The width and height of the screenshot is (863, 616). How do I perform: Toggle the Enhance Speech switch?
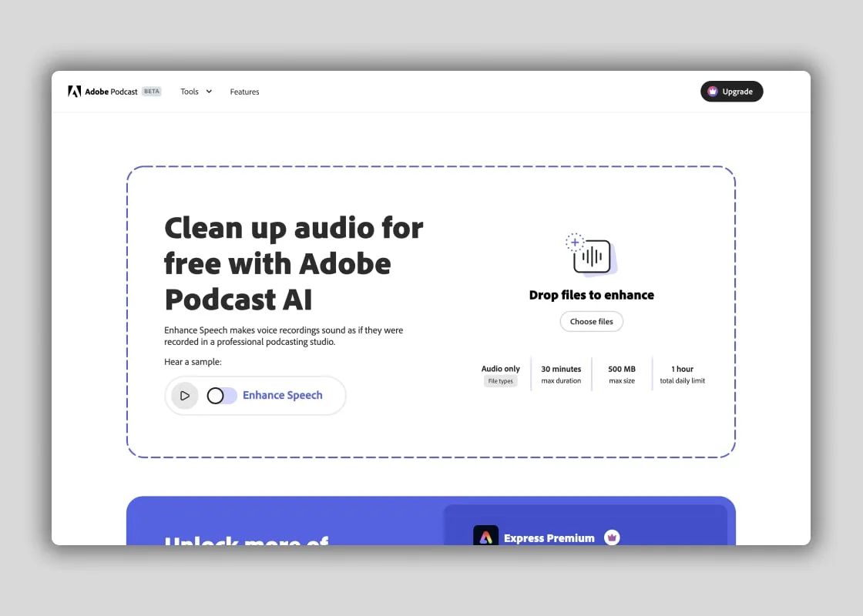pyautogui.click(x=222, y=396)
